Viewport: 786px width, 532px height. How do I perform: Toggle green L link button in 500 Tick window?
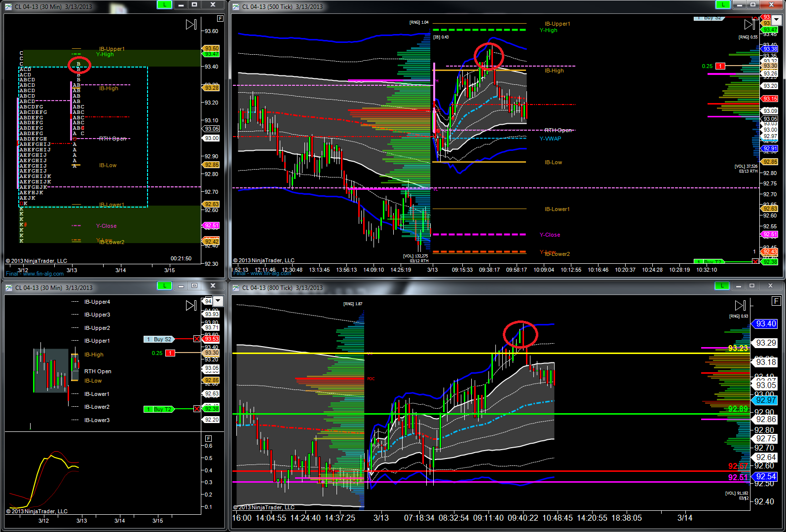723,4
